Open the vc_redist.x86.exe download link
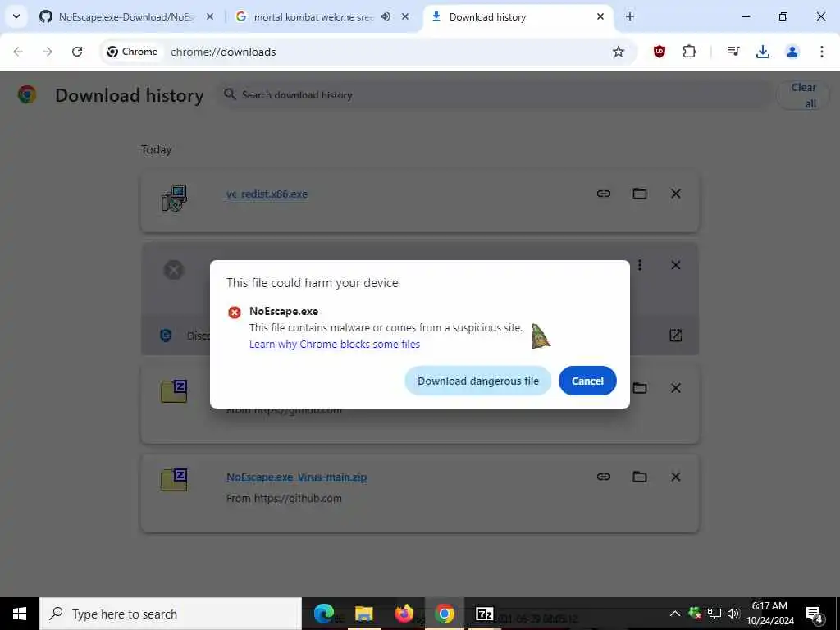Image resolution: width=840 pixels, height=630 pixels. coord(267,194)
